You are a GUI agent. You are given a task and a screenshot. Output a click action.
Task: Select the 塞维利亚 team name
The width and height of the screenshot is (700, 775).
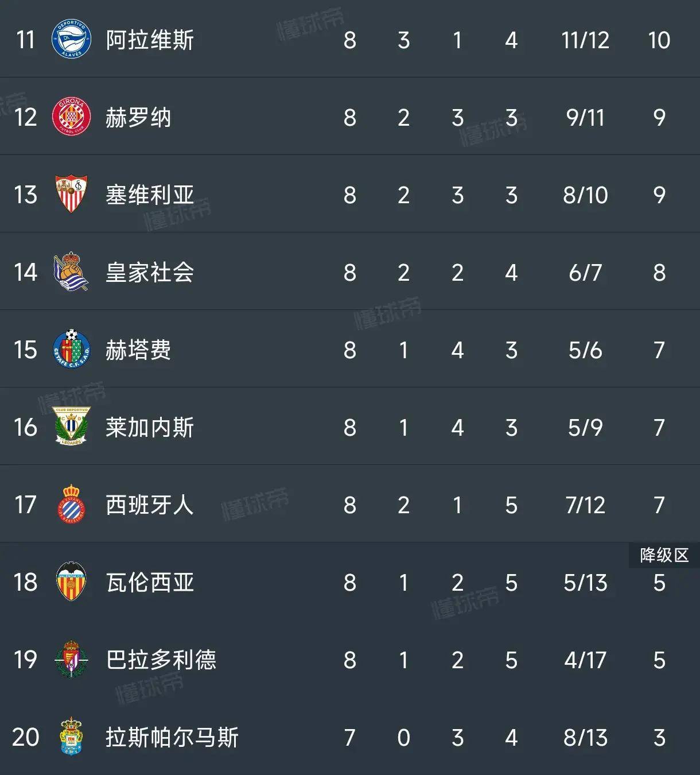(150, 195)
